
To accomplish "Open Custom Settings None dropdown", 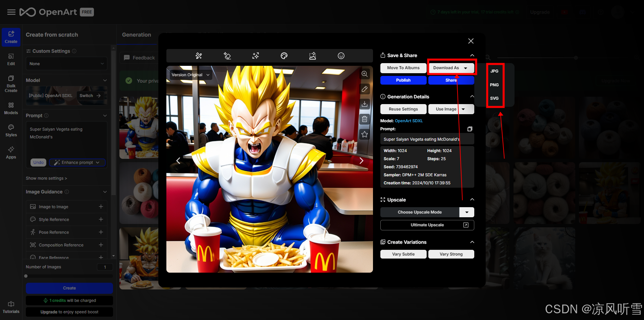I will click(x=66, y=64).
